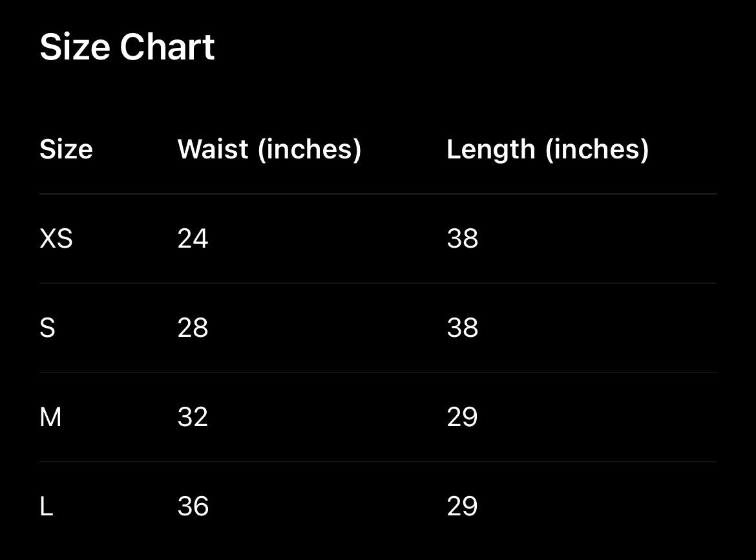
Task: Click the S size label
Action: click(47, 328)
